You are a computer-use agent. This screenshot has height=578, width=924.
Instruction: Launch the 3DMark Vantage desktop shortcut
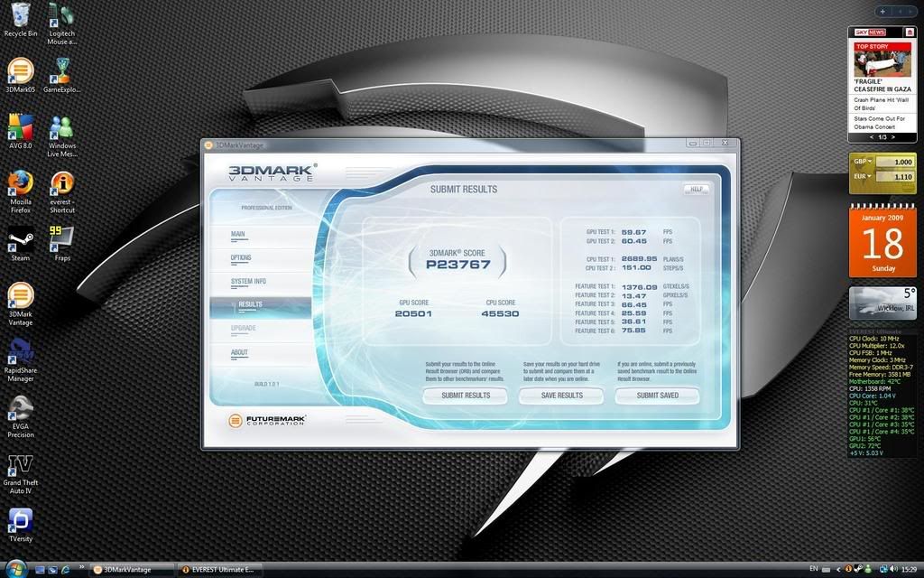click(x=21, y=304)
